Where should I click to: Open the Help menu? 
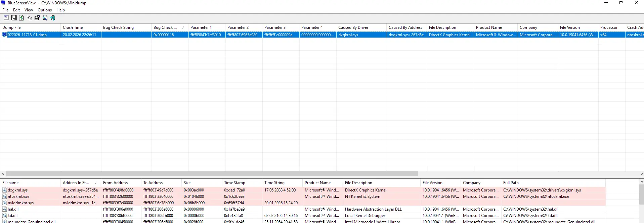[60, 10]
